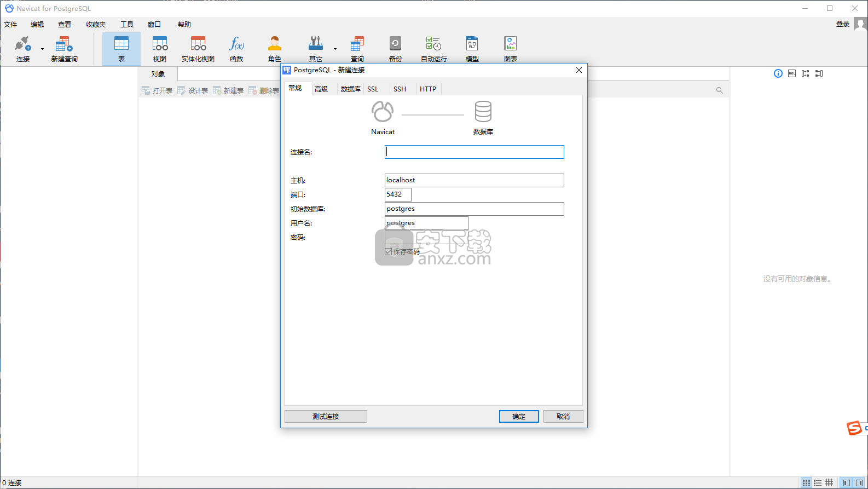Switch to icon view in status bar
868x489 pixels.
click(806, 482)
